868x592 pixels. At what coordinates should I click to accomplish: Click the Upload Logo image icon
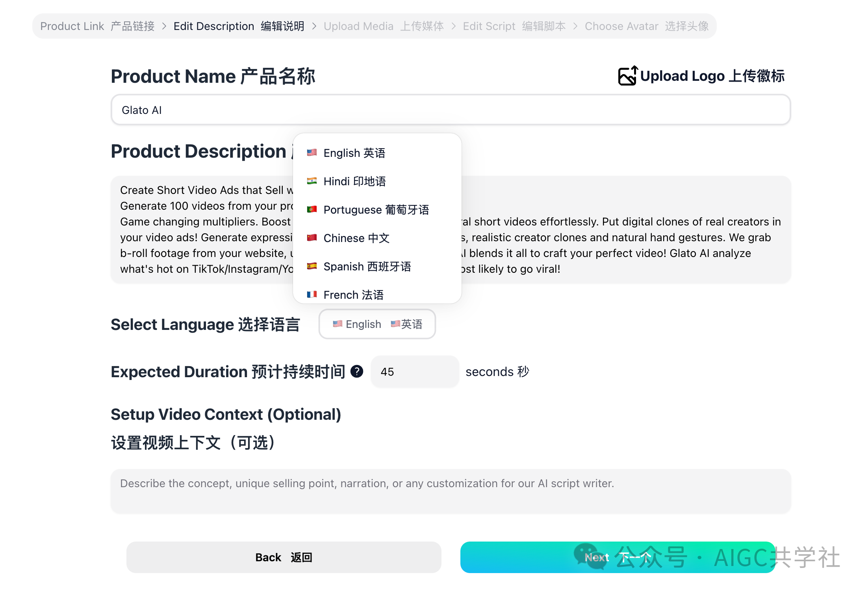(x=627, y=76)
